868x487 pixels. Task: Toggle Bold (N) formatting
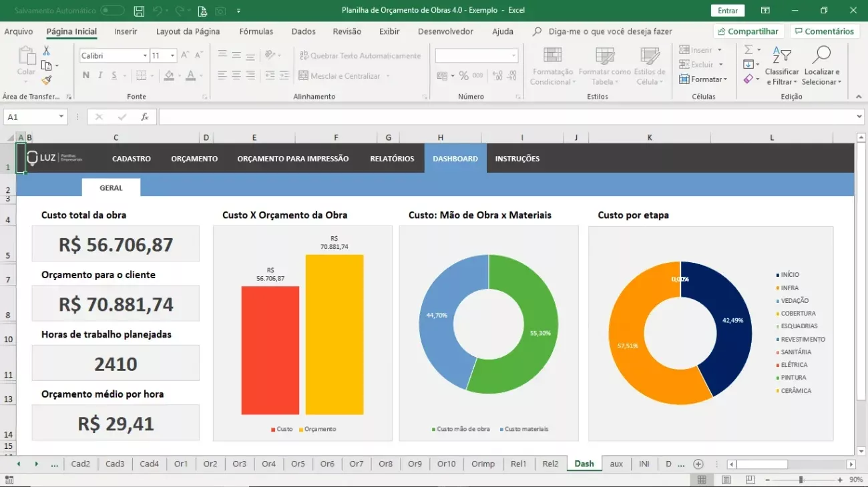[x=86, y=75]
